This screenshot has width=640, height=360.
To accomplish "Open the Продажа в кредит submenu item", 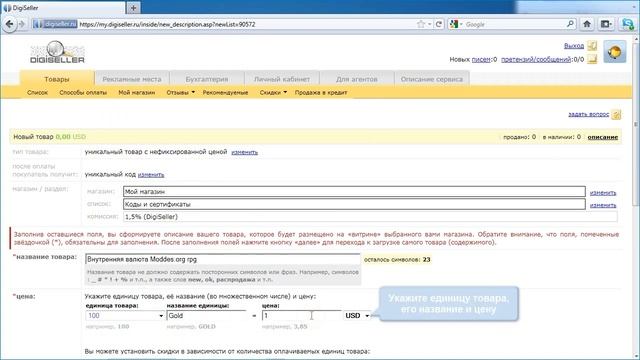I will pos(321,93).
